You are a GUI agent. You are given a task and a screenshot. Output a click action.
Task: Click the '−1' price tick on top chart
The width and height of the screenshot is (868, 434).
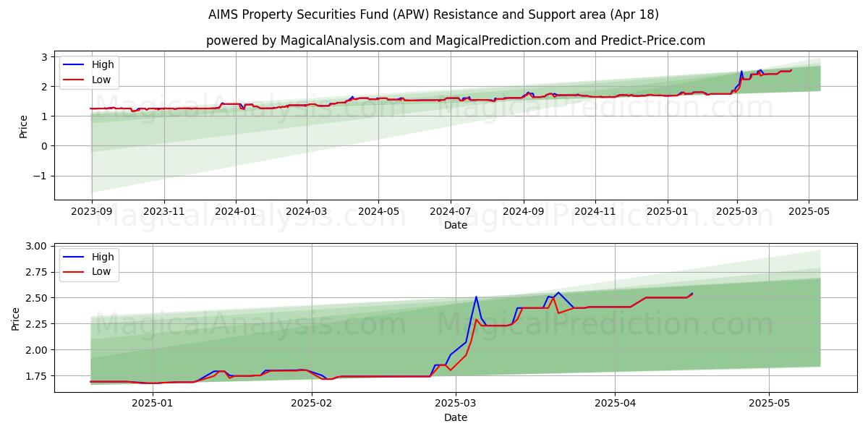41,176
